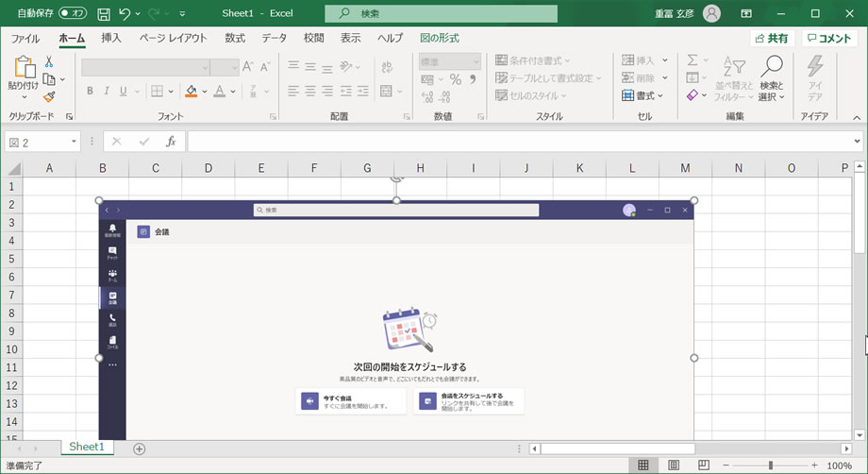Click the insert function fx button
This screenshot has width=868, height=474.
tap(171, 142)
